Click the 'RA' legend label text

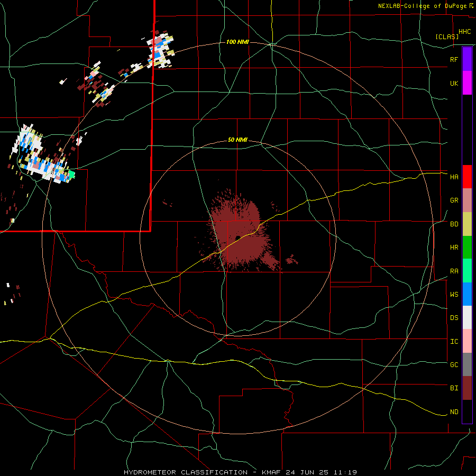tap(454, 271)
